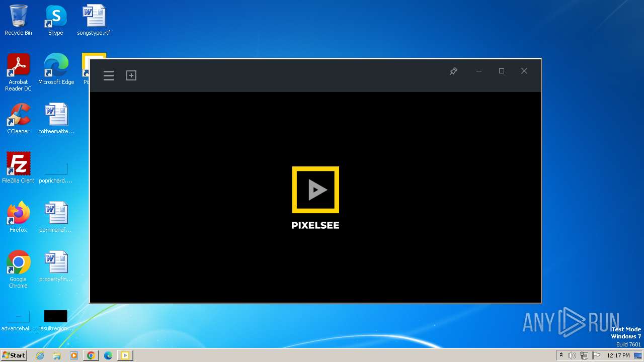Click the PixelSee taskbar button

click(125, 355)
